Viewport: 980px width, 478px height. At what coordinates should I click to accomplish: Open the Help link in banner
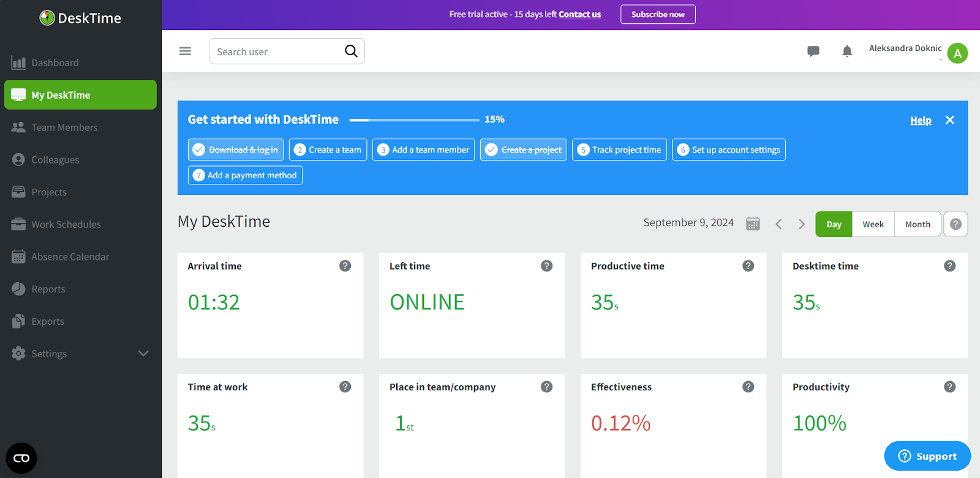(921, 120)
